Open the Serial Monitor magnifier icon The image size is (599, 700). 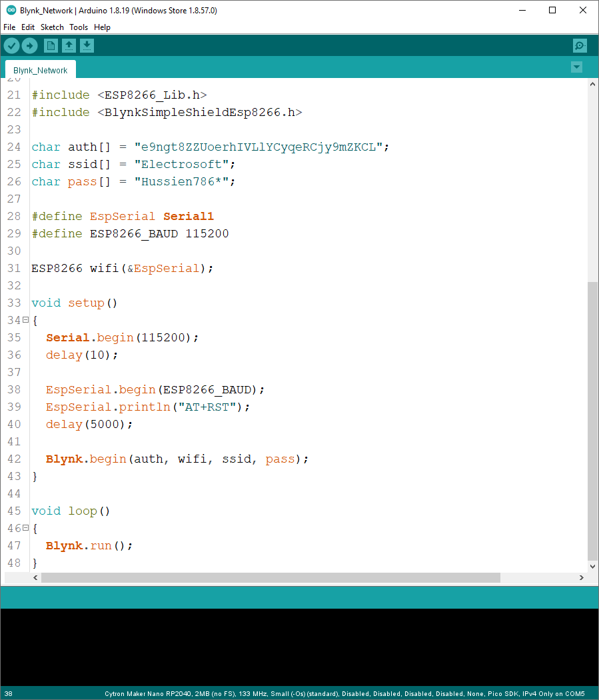[x=580, y=45]
